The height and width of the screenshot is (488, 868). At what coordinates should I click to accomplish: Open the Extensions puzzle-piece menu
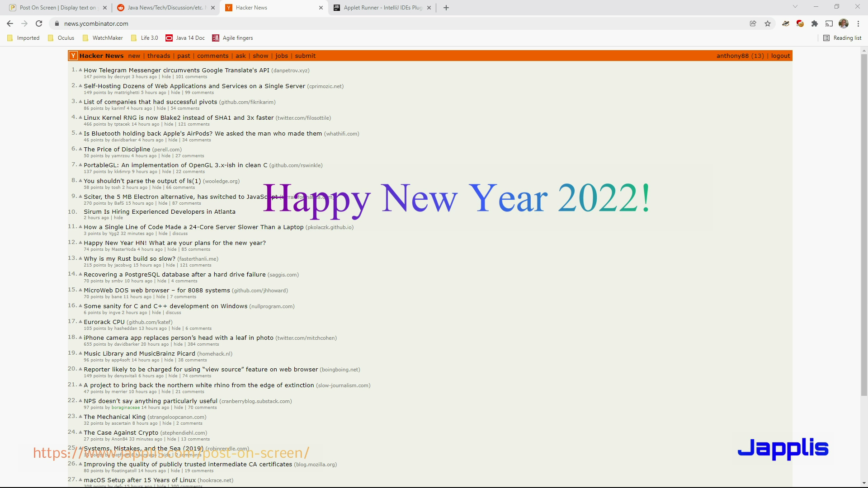815,23
